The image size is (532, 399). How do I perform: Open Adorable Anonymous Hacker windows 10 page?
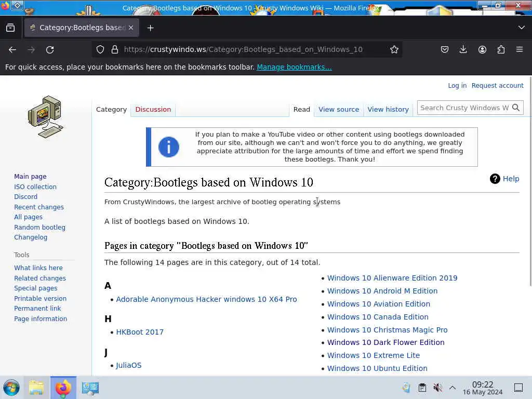(x=206, y=299)
